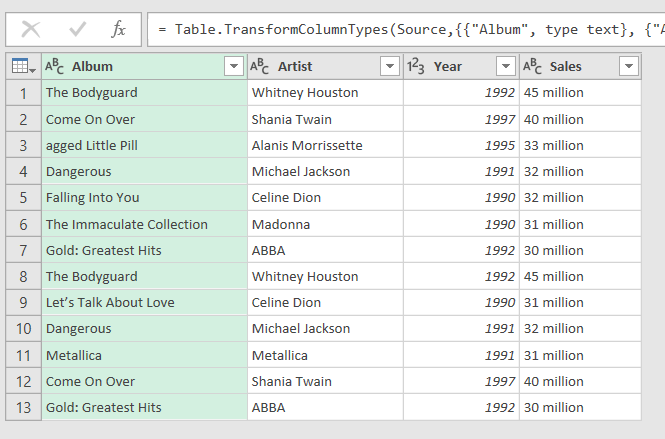Click the Falling Into You cell

click(145, 198)
